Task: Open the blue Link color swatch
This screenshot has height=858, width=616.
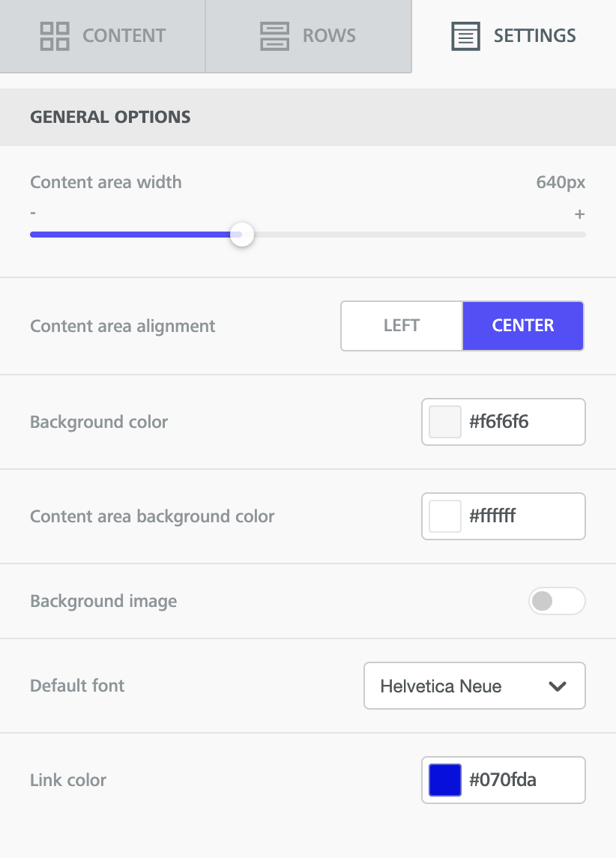Action: (x=445, y=780)
